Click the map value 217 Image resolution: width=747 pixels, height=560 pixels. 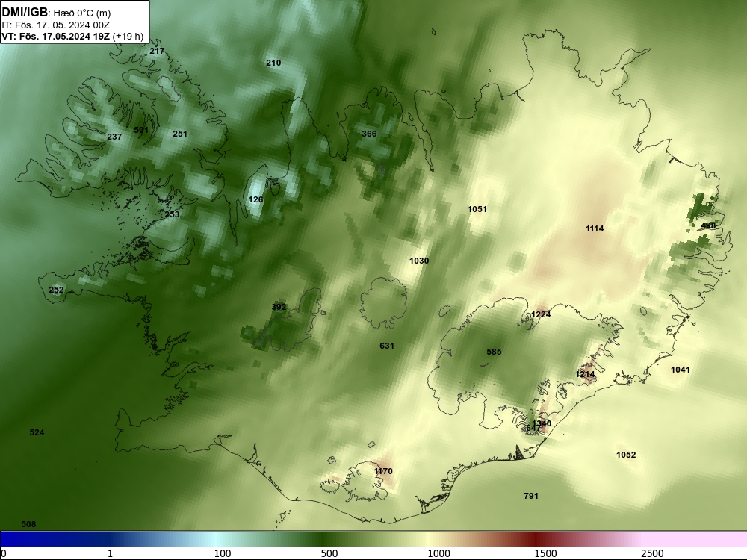(157, 51)
